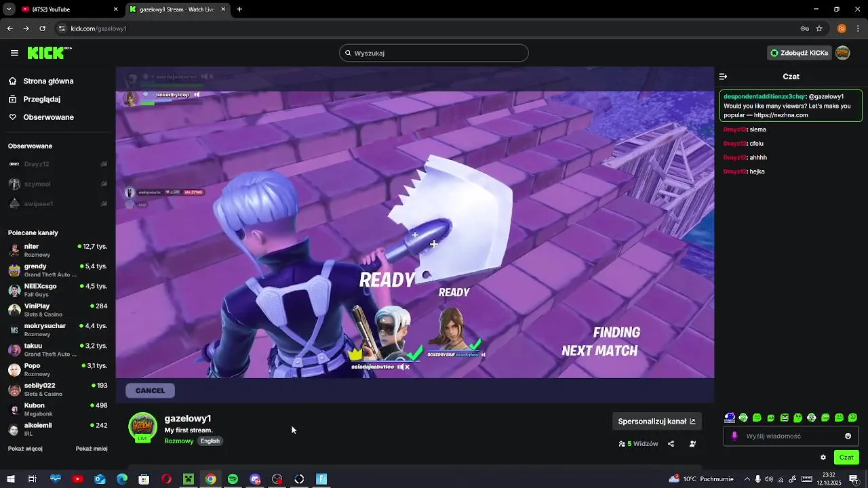Viewport: 868px width, 488px height.
Task: Open recommended channel sebily022
Action: coord(58,390)
